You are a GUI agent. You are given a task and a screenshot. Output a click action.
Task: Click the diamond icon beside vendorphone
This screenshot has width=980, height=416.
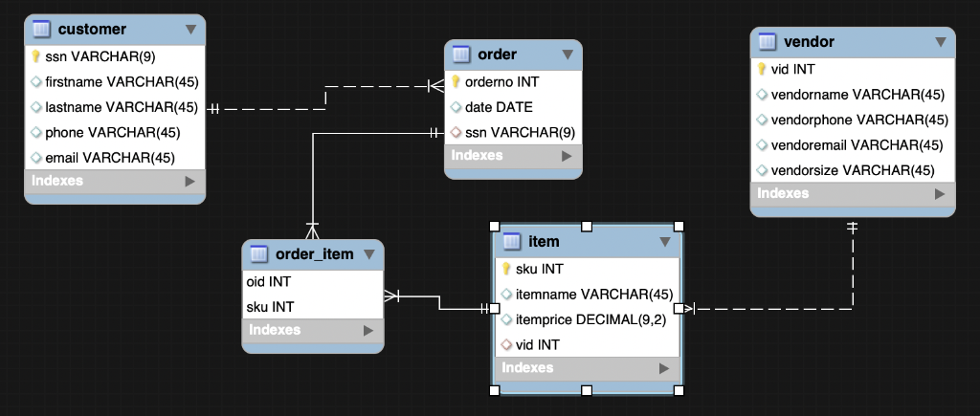[x=761, y=120]
